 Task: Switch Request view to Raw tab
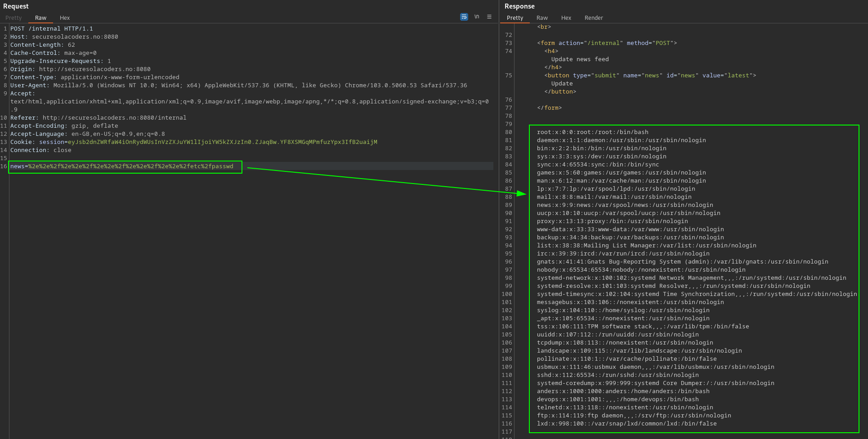click(x=41, y=18)
